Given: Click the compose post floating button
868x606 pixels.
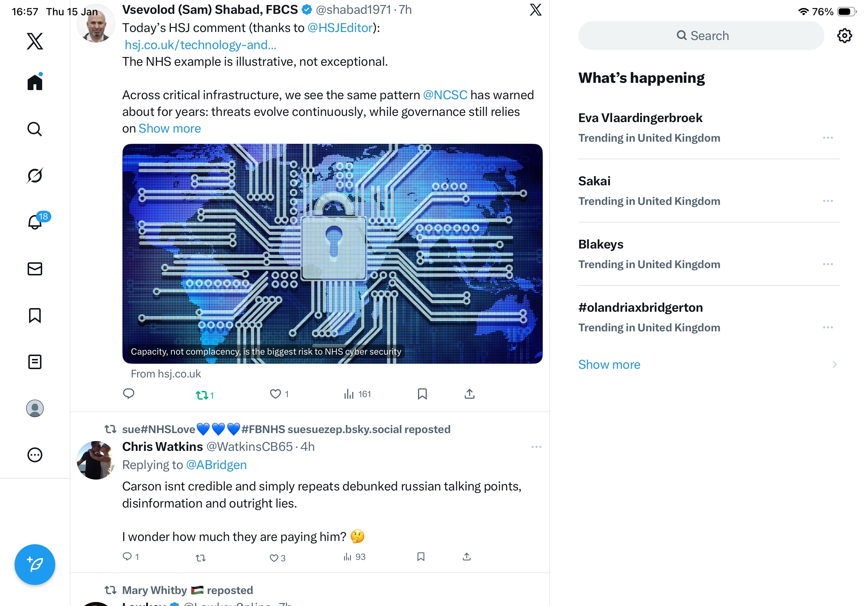Looking at the screenshot, I should tap(35, 565).
